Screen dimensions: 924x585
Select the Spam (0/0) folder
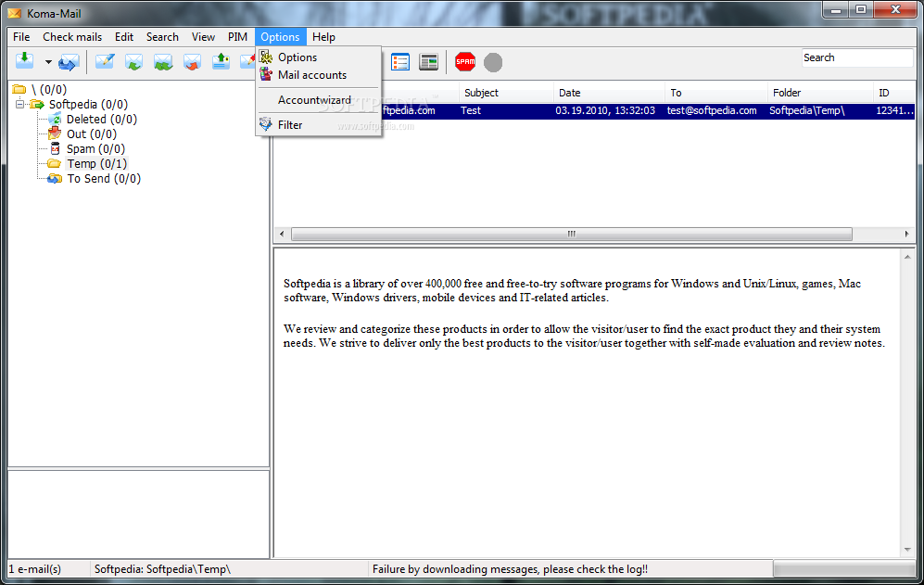coord(95,148)
